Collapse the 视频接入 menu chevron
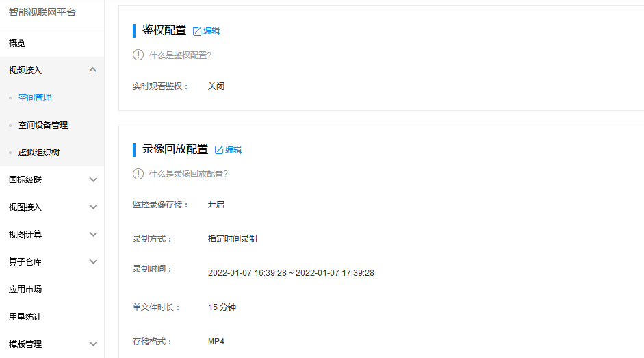 [x=93, y=70]
